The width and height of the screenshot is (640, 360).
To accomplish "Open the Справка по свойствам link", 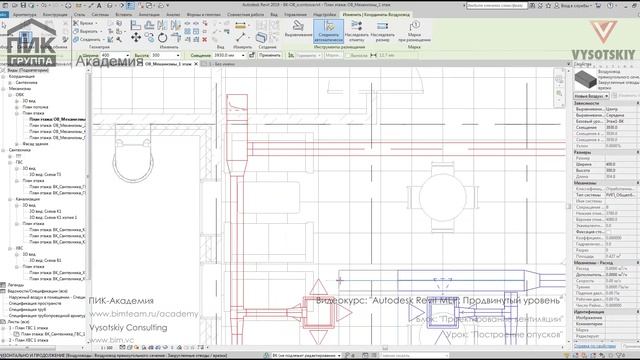I will point(595,346).
